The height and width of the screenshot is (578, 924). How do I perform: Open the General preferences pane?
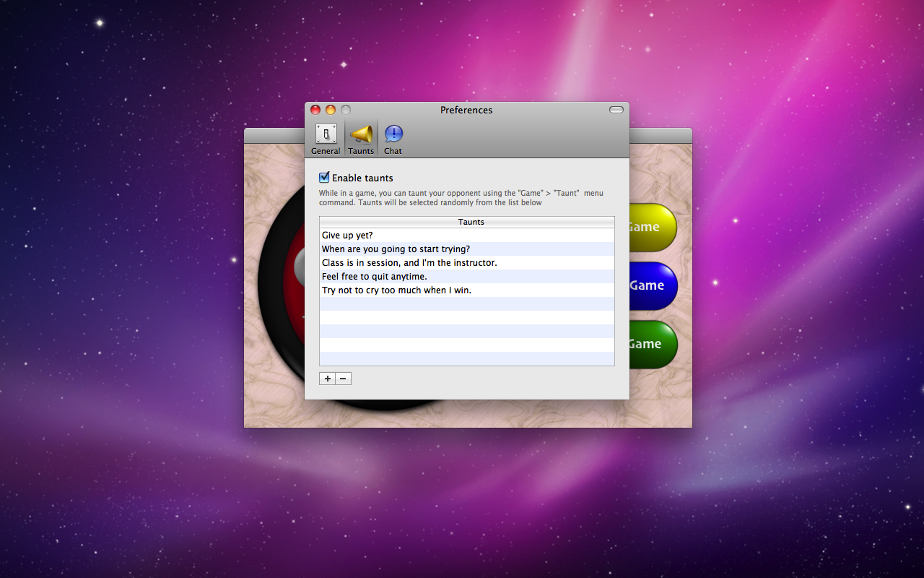326,139
